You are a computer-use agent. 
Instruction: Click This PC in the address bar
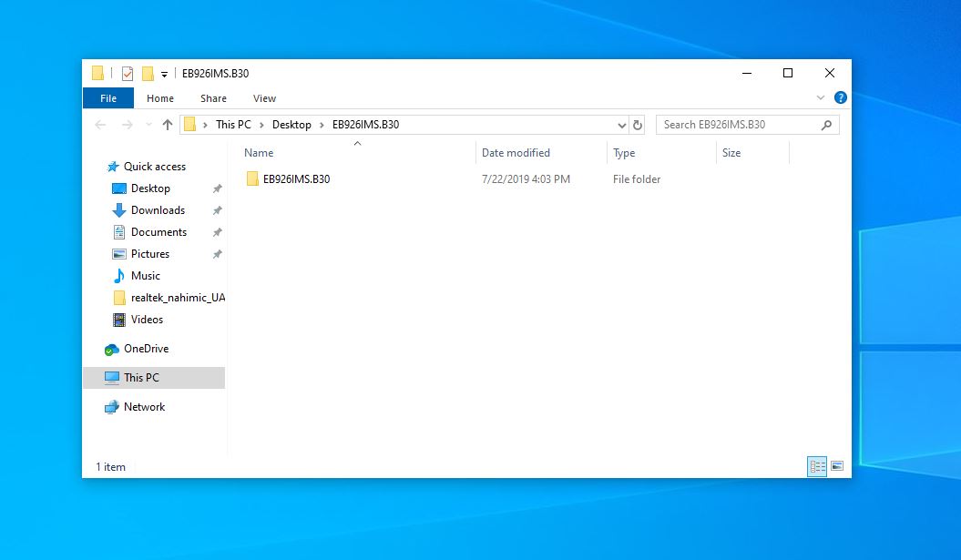coord(233,125)
